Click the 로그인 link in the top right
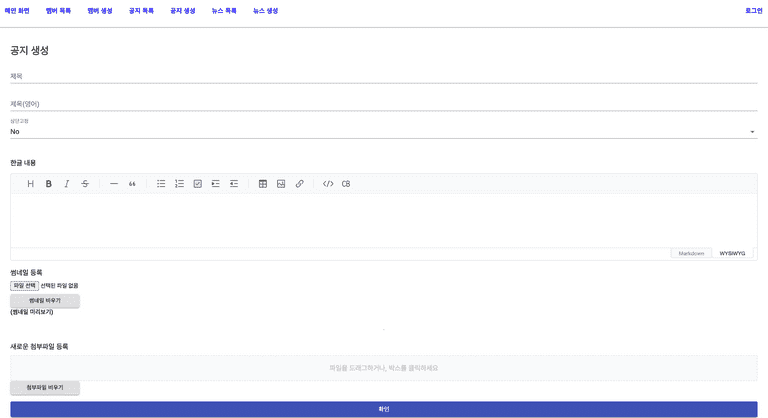 click(753, 10)
